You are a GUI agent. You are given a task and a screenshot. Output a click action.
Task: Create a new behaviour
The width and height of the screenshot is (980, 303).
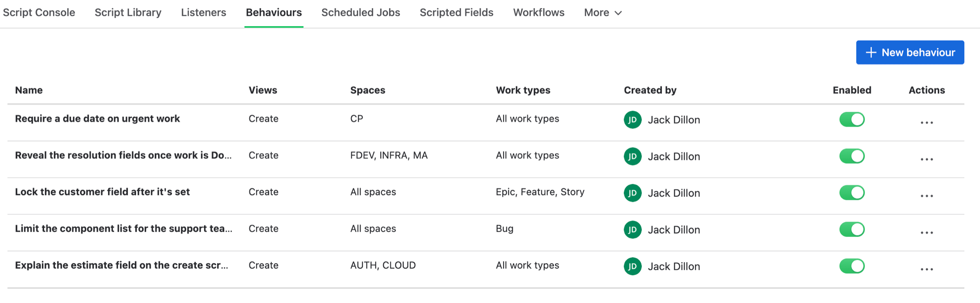(910, 52)
